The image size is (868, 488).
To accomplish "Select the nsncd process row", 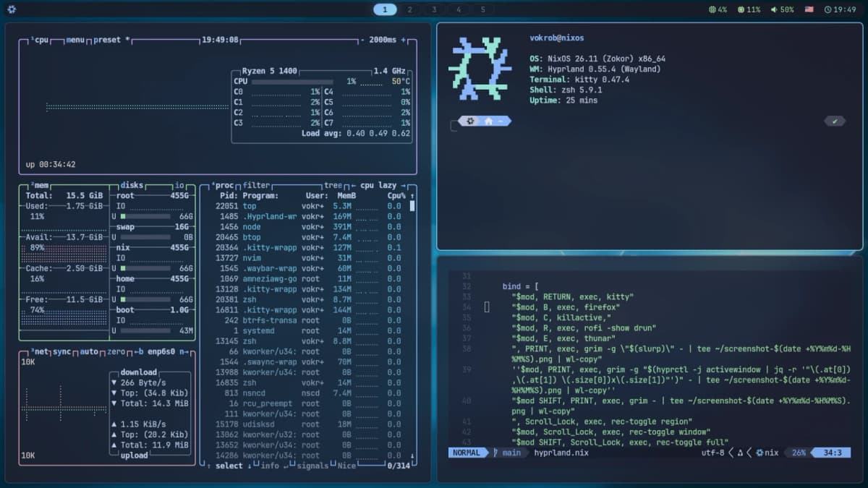I will [307, 393].
